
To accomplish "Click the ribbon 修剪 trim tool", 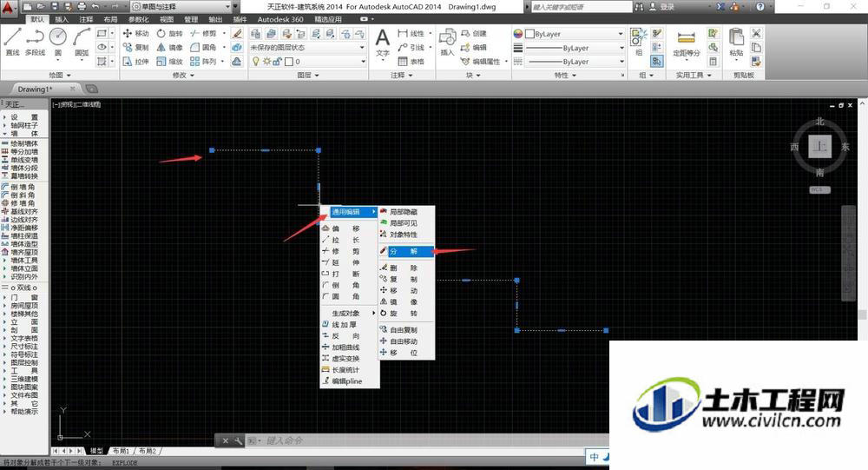I will click(203, 33).
